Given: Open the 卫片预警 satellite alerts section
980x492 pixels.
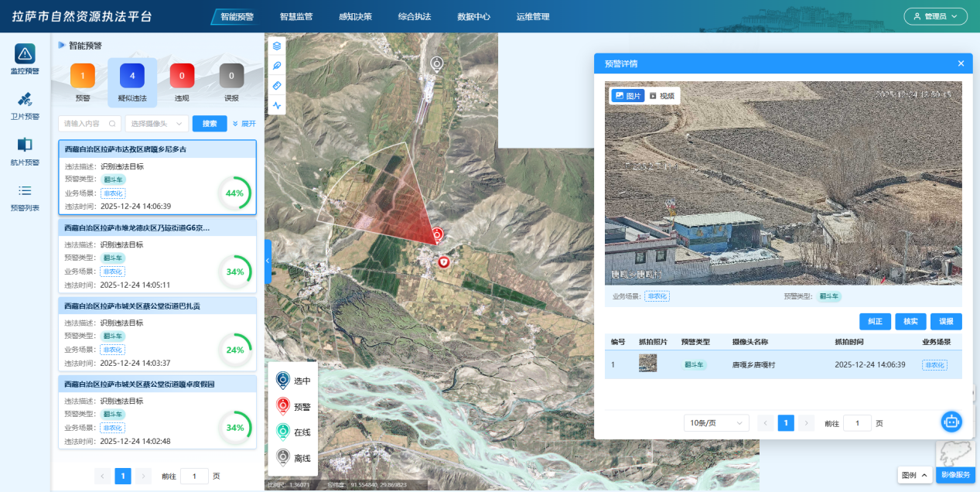Looking at the screenshot, I should click(x=25, y=106).
